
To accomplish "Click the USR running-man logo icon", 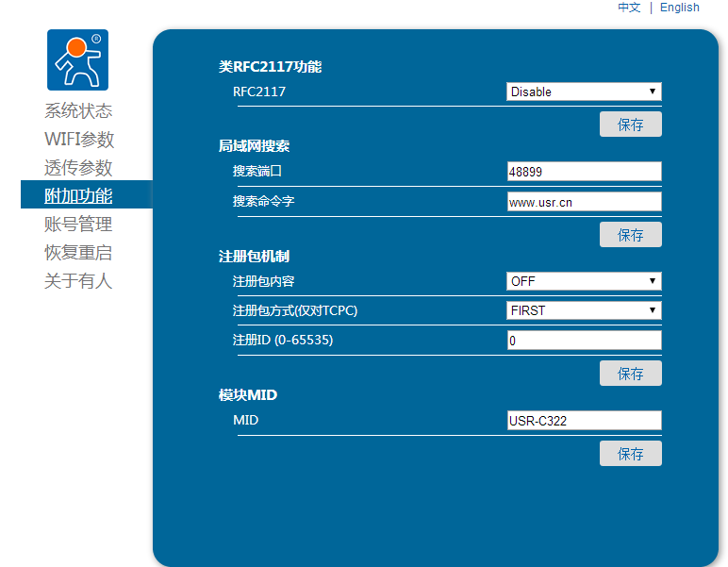I will point(77,59).
